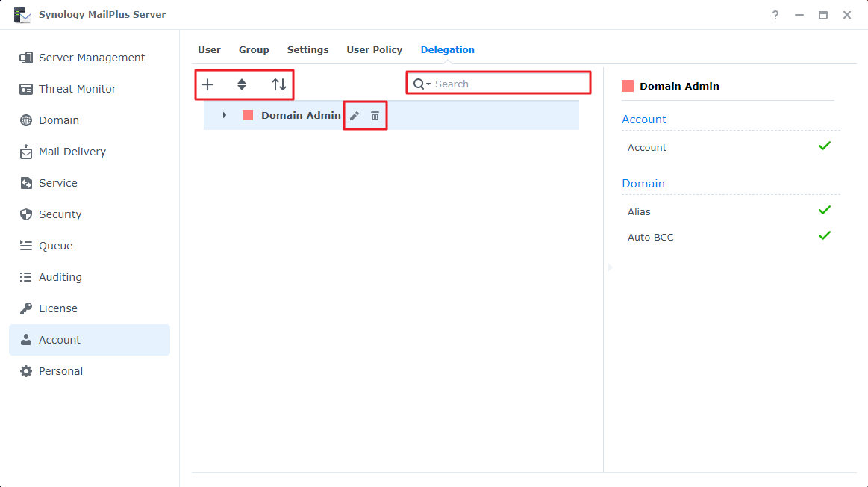This screenshot has height=487, width=868.
Task: Open the Threat Monitor section
Action: click(77, 88)
